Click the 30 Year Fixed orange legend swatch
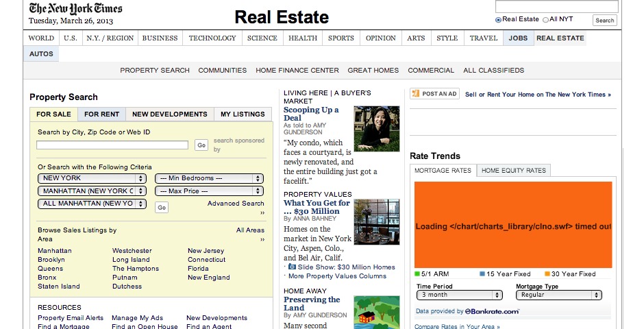This screenshot has width=644, height=329. pos(547,274)
